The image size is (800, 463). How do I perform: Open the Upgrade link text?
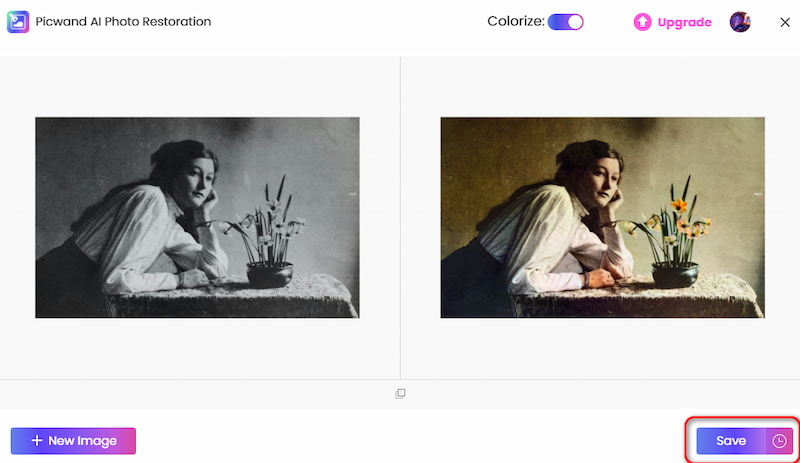point(684,22)
